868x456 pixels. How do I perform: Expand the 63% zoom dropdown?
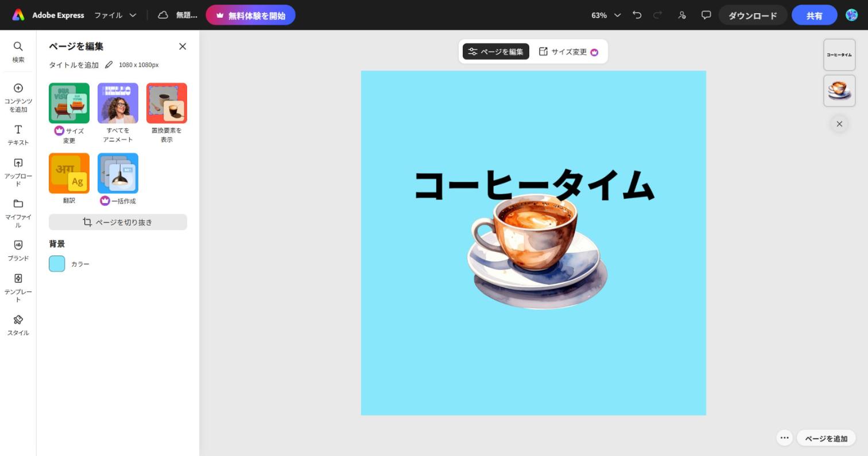606,15
